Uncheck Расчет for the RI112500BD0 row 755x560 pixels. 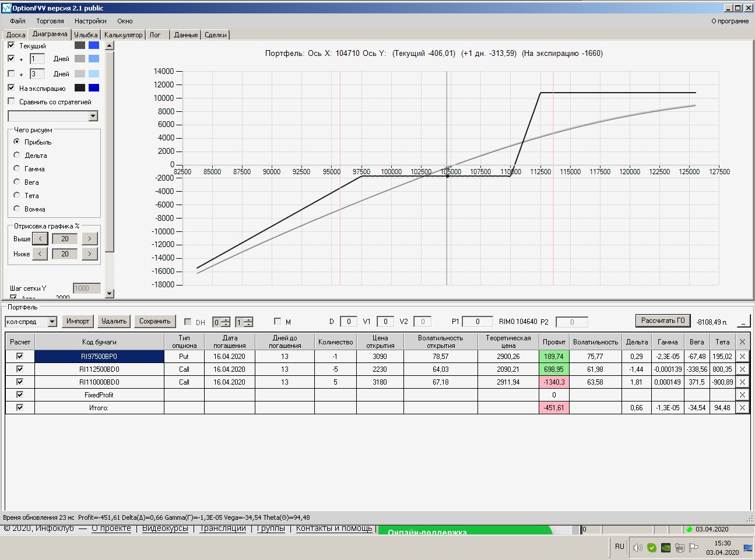coord(20,369)
